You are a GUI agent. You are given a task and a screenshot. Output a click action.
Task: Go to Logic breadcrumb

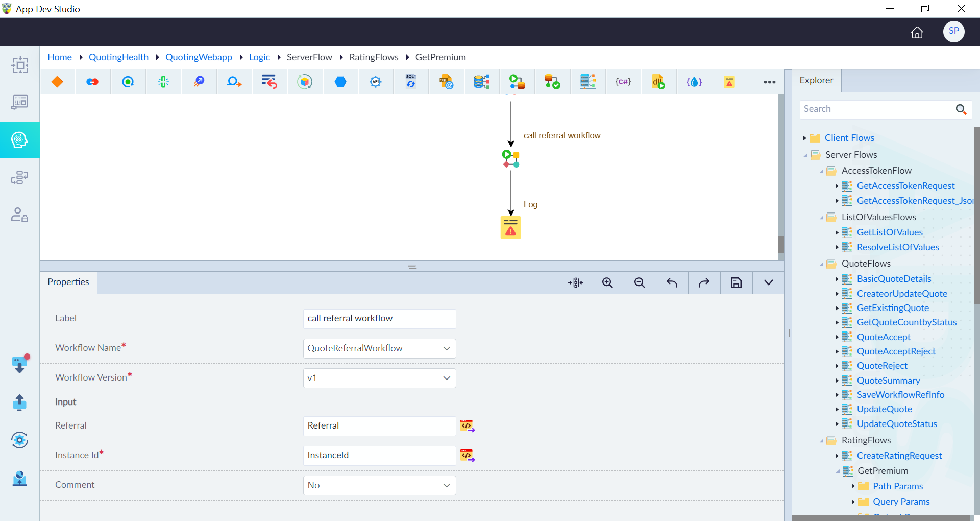259,57
